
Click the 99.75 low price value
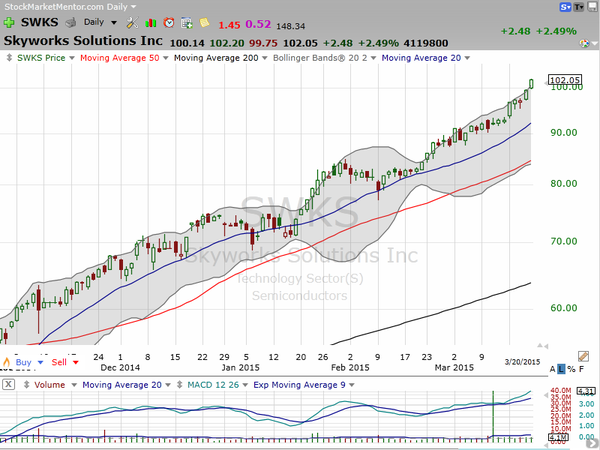pos(263,43)
